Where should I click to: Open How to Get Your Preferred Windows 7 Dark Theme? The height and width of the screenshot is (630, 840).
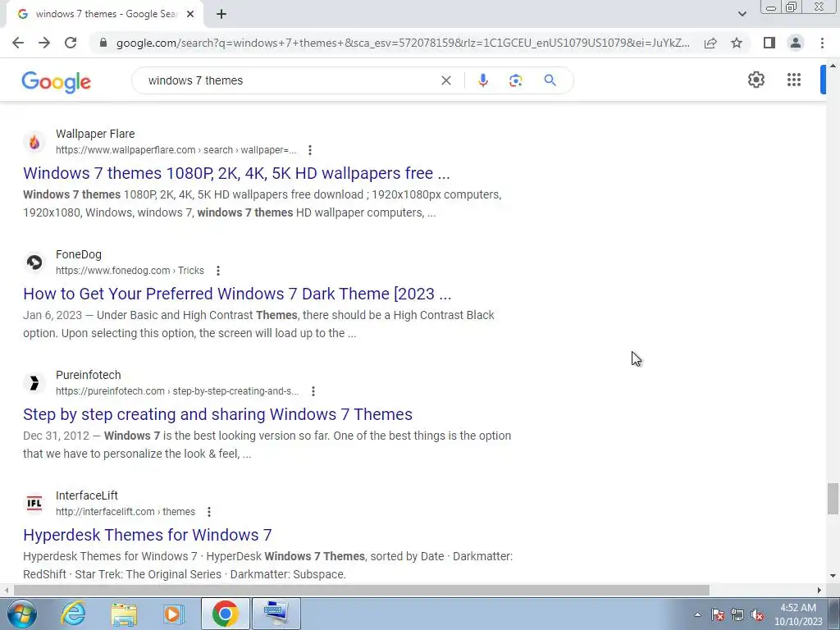pos(237,294)
